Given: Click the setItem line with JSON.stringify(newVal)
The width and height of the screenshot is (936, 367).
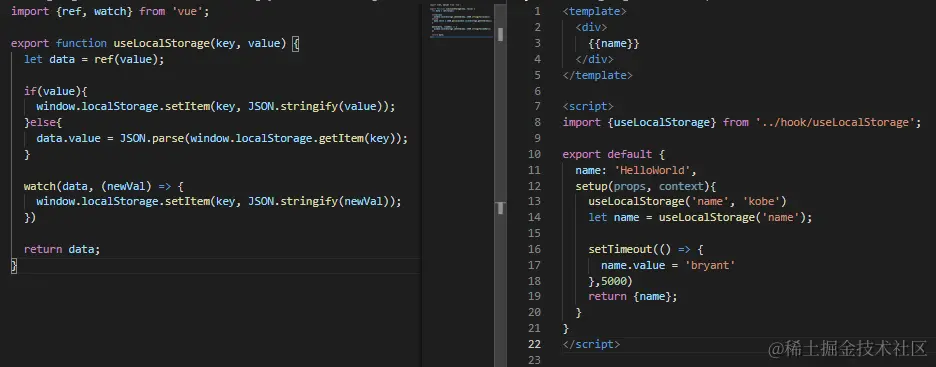Looking at the screenshot, I should tap(218, 201).
